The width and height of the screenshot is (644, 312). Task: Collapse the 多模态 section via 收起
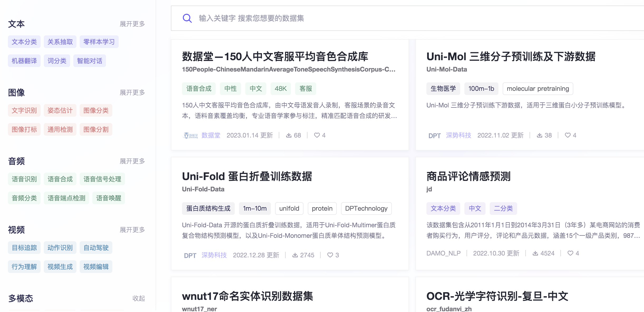coord(139,299)
